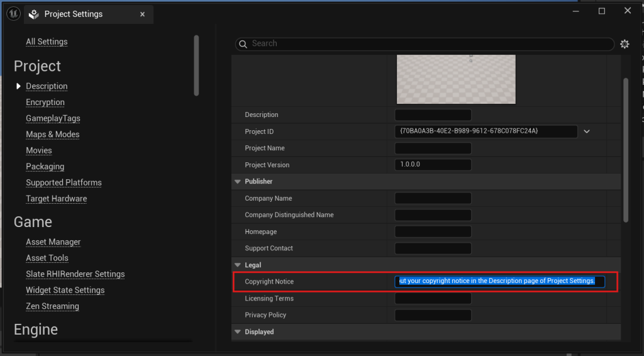Collapse the Displayed section
This screenshot has height=356, width=644.
[x=237, y=331]
